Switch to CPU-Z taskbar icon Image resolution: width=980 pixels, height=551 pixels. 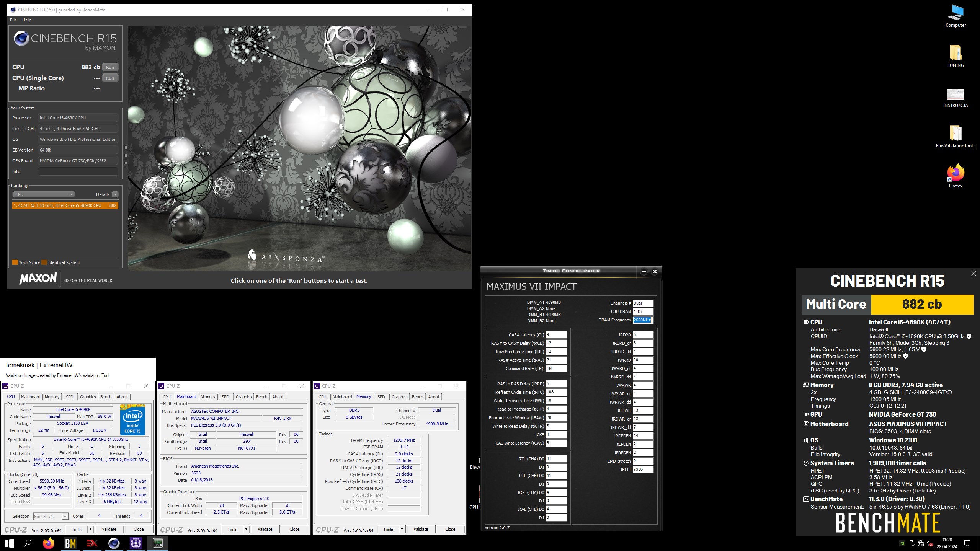tap(136, 543)
